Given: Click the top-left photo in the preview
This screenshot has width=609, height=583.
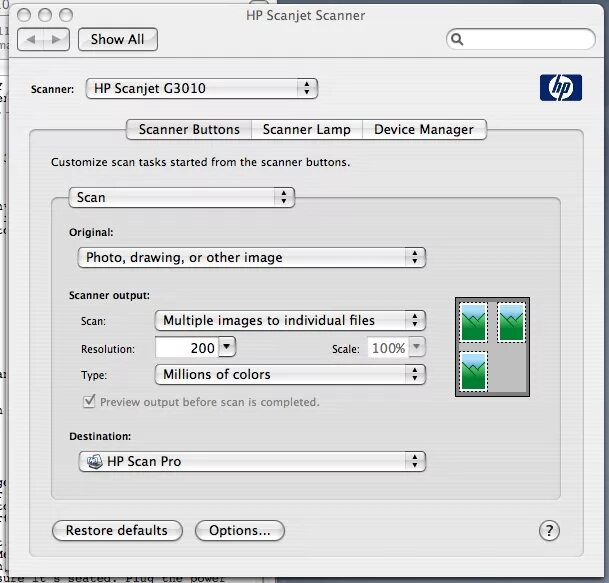Looking at the screenshot, I should [x=473, y=322].
